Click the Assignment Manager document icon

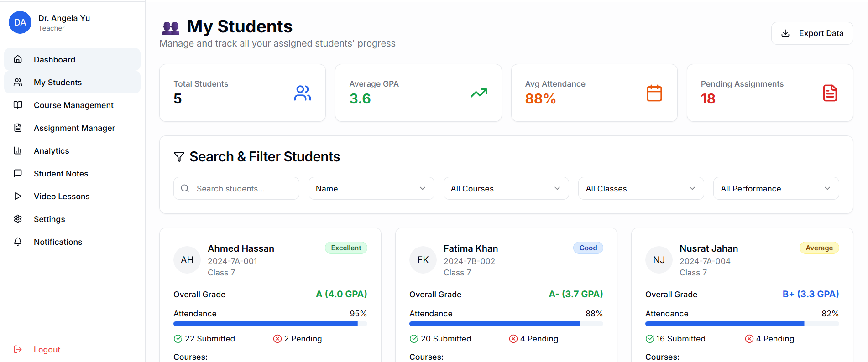18,128
